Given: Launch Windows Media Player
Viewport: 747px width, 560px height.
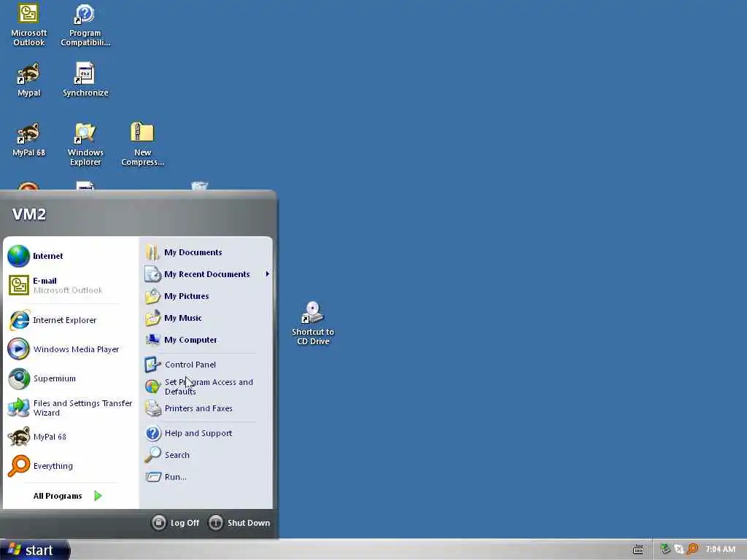Looking at the screenshot, I should tap(71, 349).
